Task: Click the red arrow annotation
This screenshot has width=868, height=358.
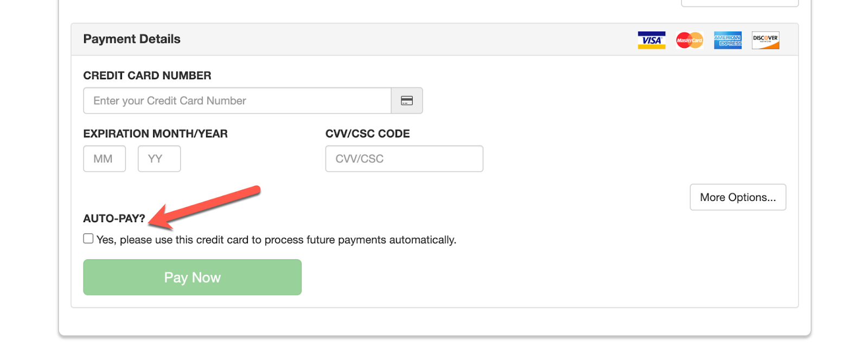Action: coord(209,206)
